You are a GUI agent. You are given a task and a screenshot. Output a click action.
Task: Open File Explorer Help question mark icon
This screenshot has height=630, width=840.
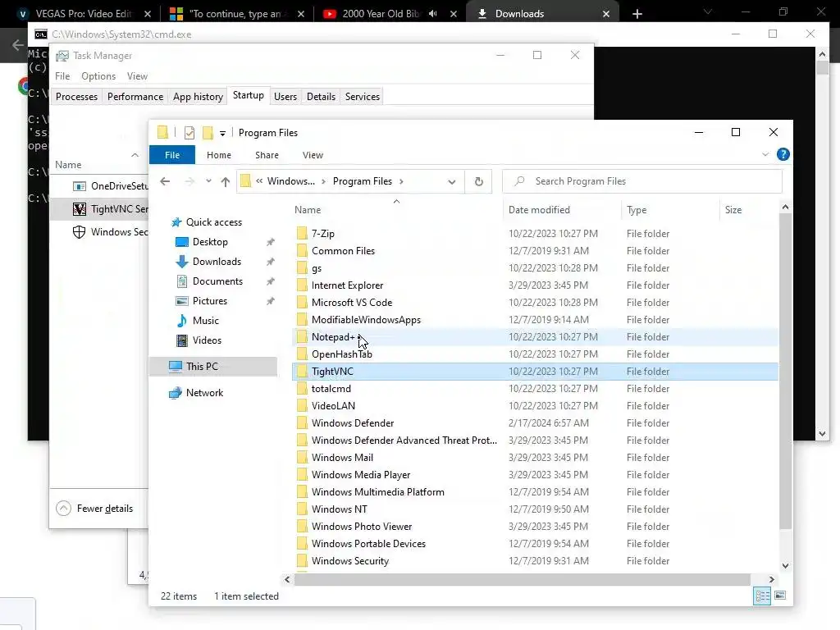(783, 155)
